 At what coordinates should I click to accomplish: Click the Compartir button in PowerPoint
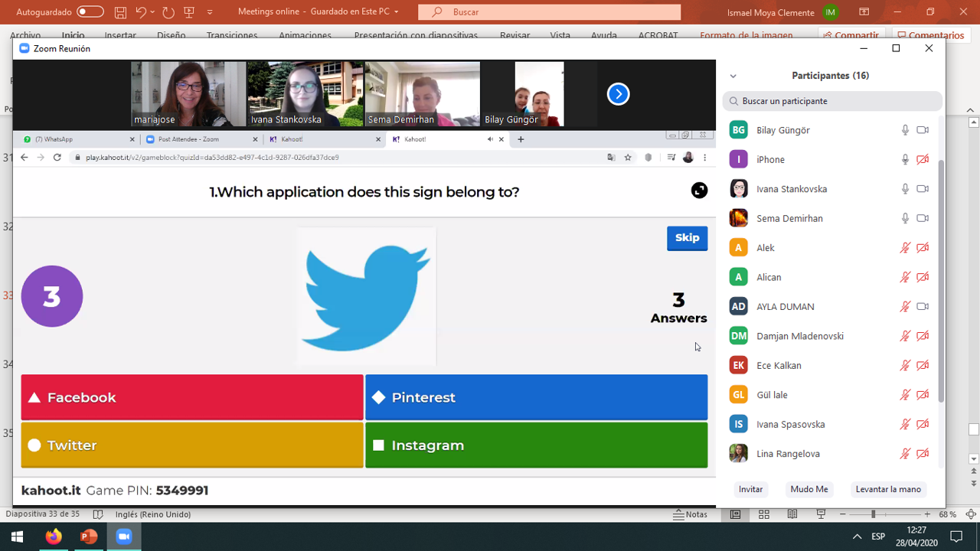[x=851, y=35]
